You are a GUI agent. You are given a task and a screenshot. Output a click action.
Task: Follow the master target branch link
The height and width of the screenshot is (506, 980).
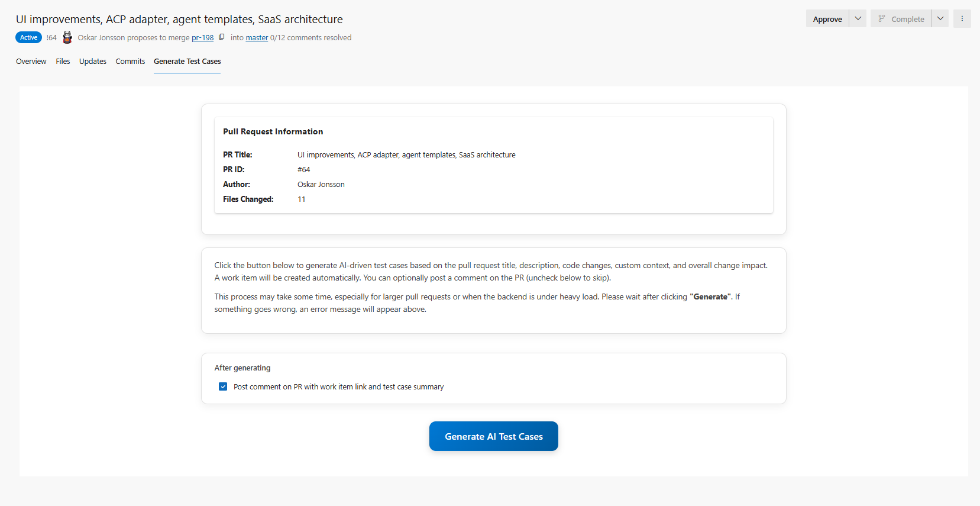tap(257, 38)
